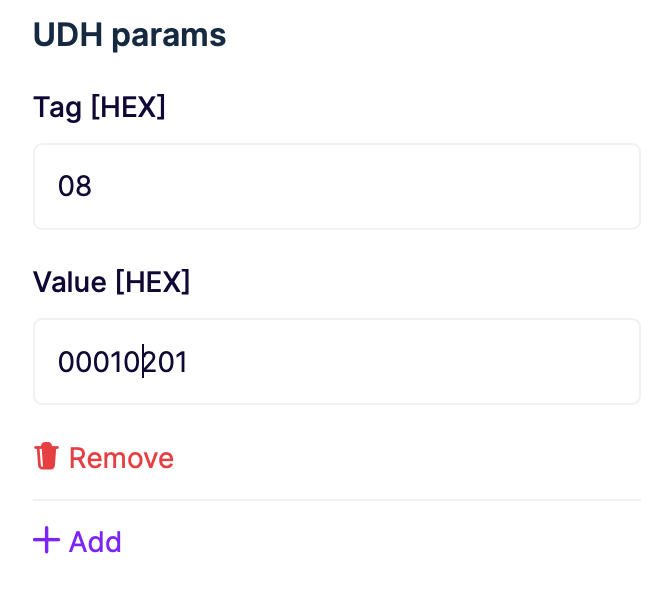The height and width of the screenshot is (596, 670).
Task: Click the UDH params heading
Action: pos(129,35)
